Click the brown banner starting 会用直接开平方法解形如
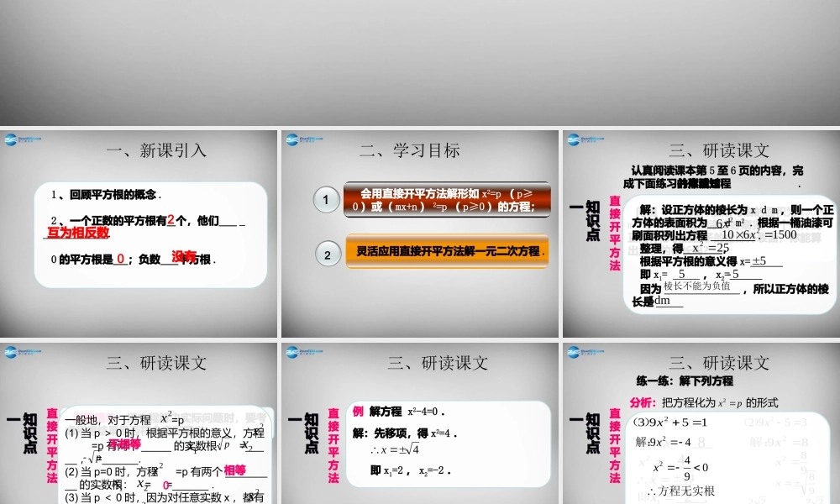 pyautogui.click(x=447, y=199)
